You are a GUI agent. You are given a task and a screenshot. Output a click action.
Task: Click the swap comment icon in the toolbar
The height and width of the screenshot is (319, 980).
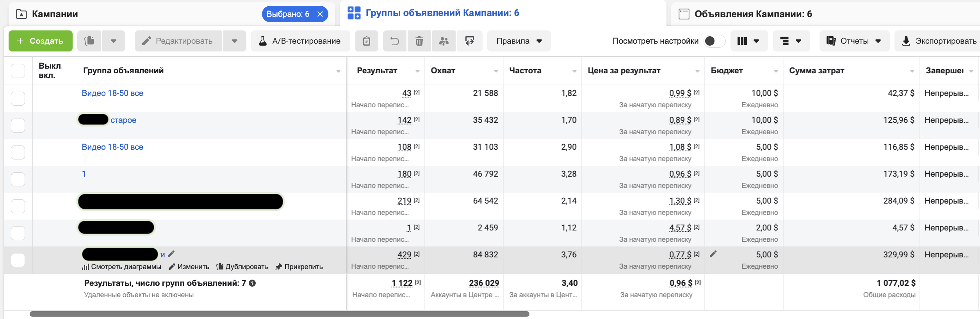(x=470, y=41)
